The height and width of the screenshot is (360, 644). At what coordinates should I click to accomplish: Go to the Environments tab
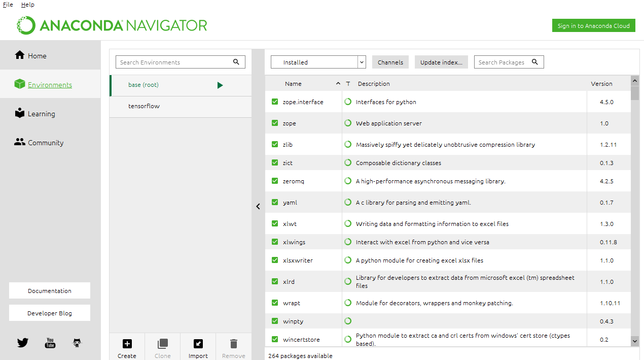(50, 84)
